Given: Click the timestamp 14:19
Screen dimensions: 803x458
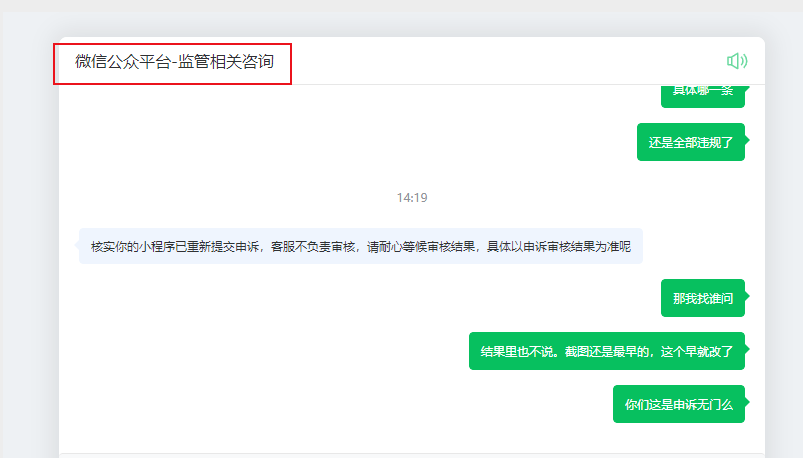Looking at the screenshot, I should point(412,197).
